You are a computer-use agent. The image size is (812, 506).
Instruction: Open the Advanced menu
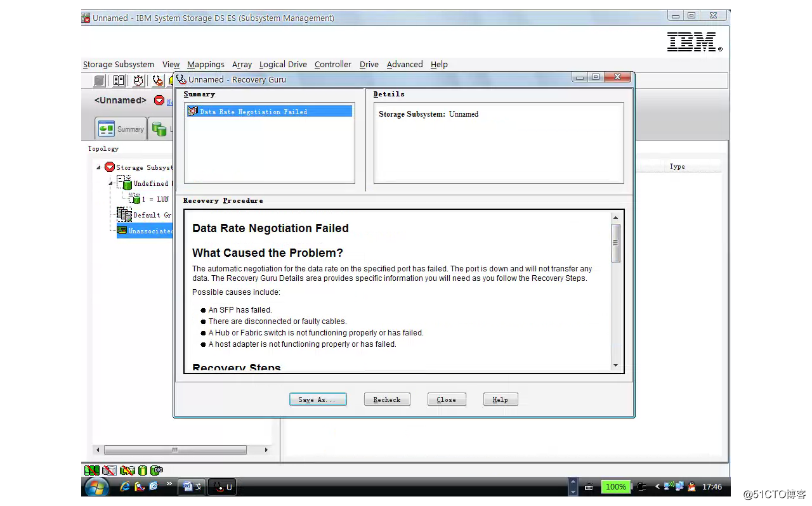(x=405, y=64)
